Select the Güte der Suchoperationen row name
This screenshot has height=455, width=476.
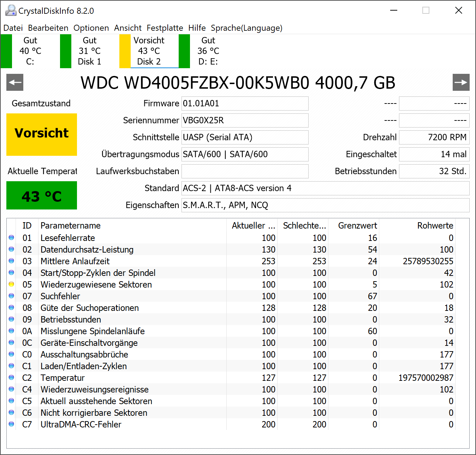tap(90, 308)
